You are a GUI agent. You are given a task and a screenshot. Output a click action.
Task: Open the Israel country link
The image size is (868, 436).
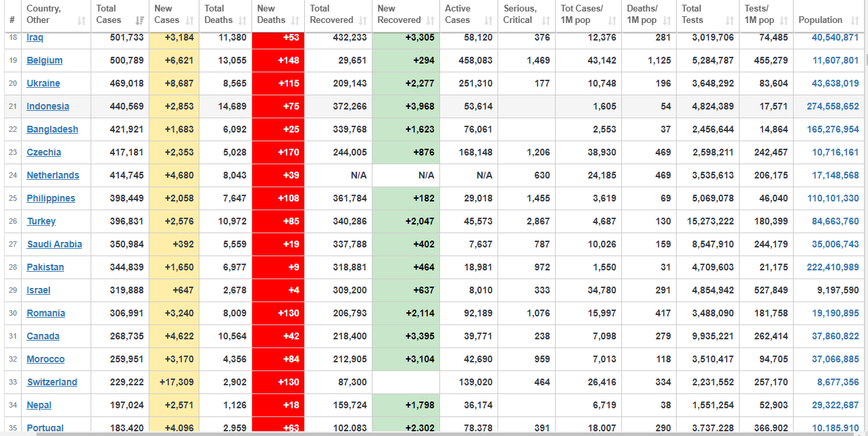pos(39,290)
